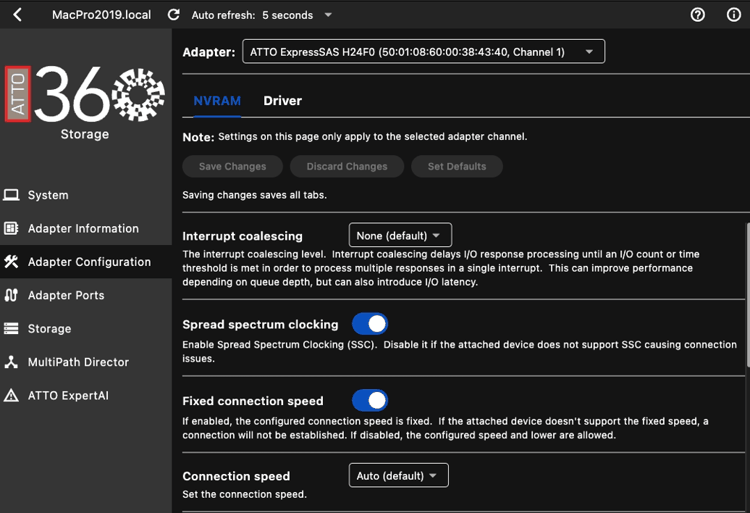Click the Storage drive icon

pyautogui.click(x=12, y=328)
